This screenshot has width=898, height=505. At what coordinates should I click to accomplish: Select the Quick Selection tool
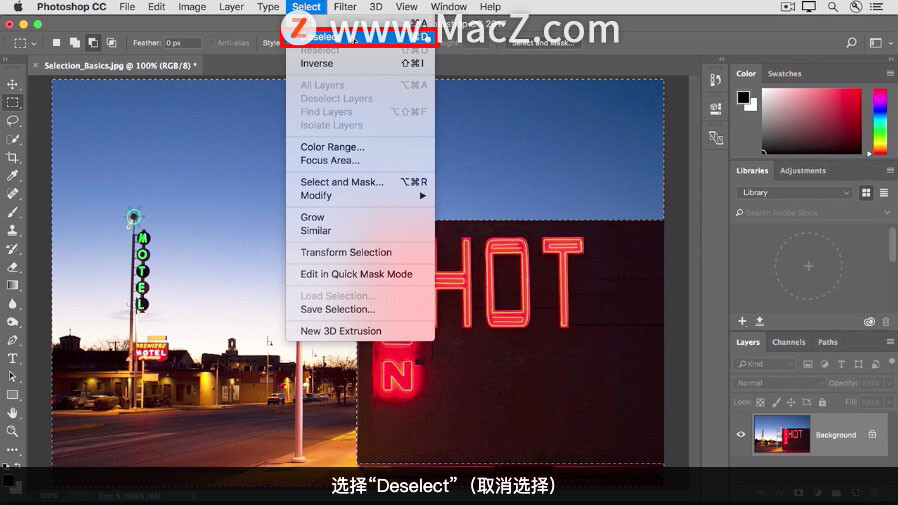pyautogui.click(x=12, y=139)
